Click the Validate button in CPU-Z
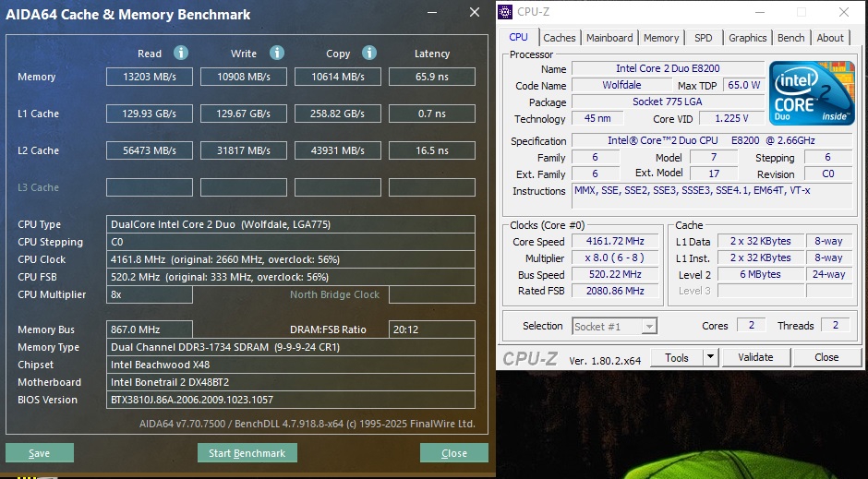The image size is (868, 479). (755, 357)
